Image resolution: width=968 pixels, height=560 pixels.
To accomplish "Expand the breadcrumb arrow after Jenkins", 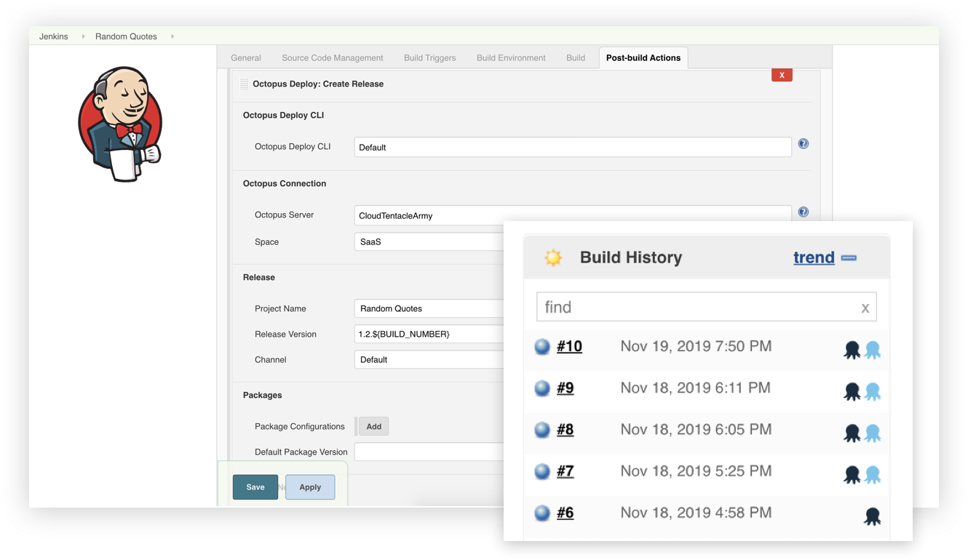I will 83,36.
